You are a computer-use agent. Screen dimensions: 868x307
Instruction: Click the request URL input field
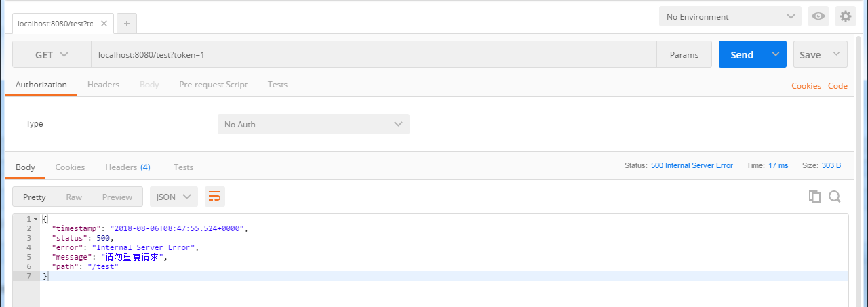[x=373, y=55]
